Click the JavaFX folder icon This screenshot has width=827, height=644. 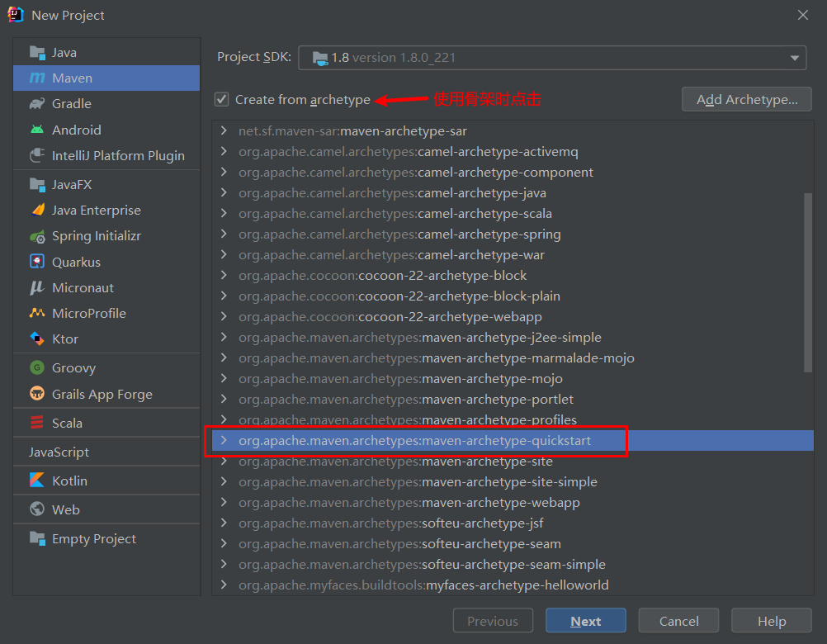[37, 185]
